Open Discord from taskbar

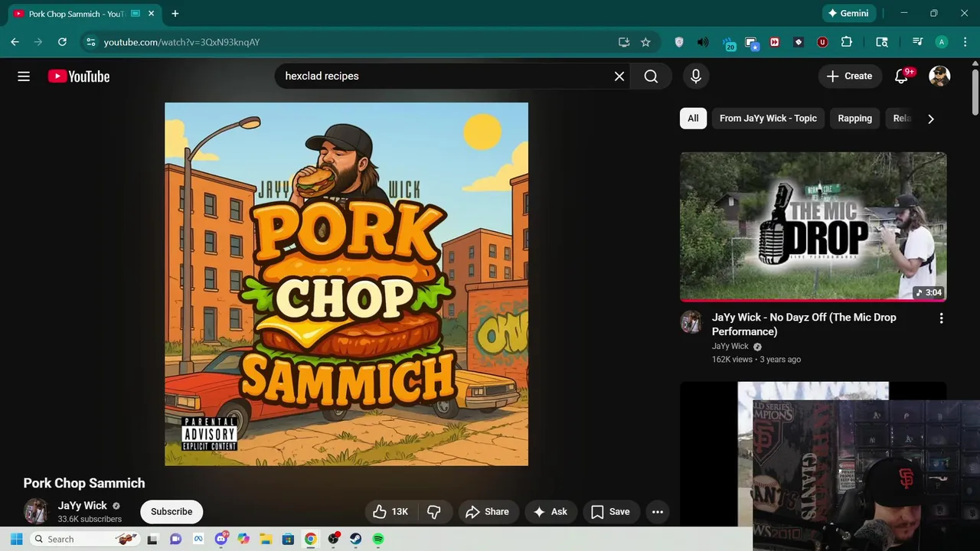click(222, 539)
